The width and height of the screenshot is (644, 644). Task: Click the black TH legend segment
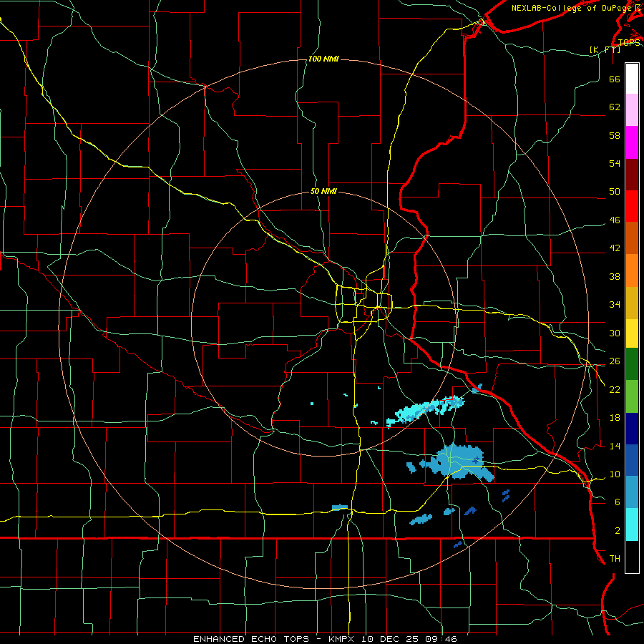click(x=632, y=557)
